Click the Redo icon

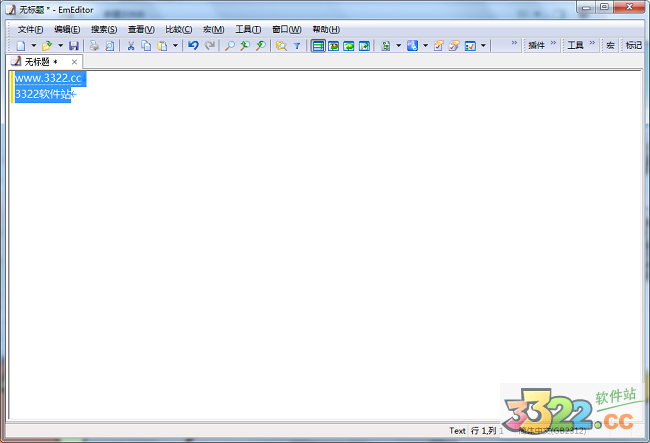pyautogui.click(x=210, y=46)
